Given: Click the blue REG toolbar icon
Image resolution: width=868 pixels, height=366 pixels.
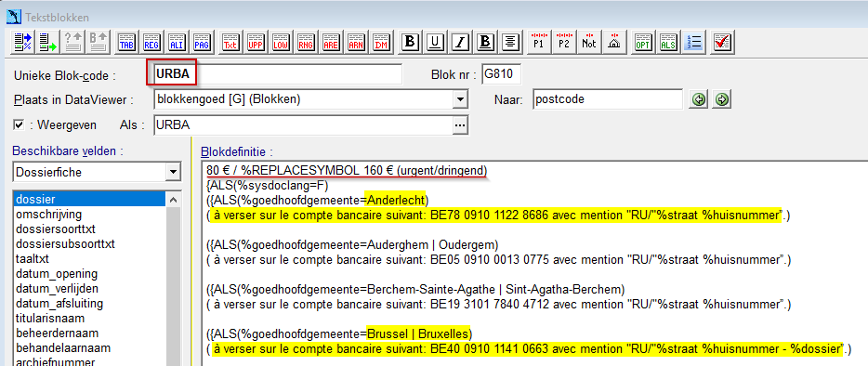Looking at the screenshot, I should [x=151, y=42].
